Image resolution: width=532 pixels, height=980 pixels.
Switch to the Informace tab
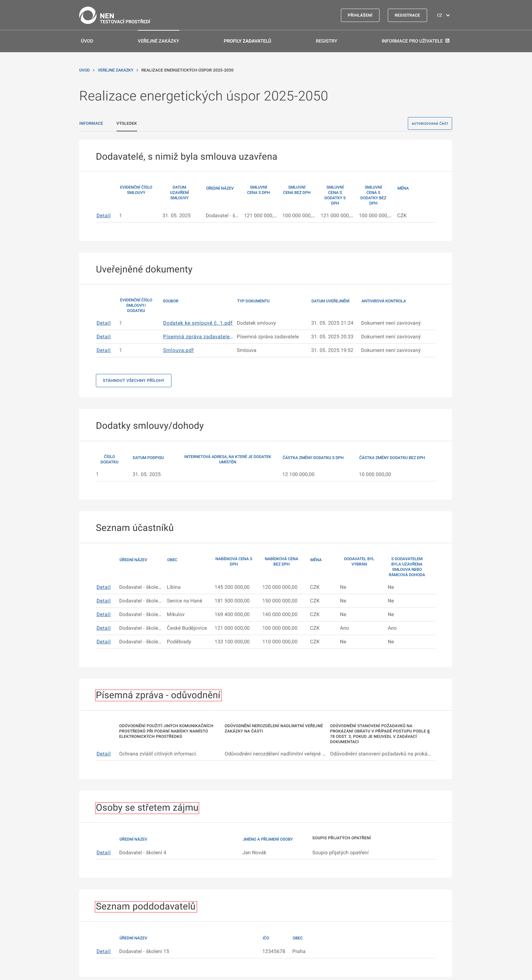click(x=91, y=123)
